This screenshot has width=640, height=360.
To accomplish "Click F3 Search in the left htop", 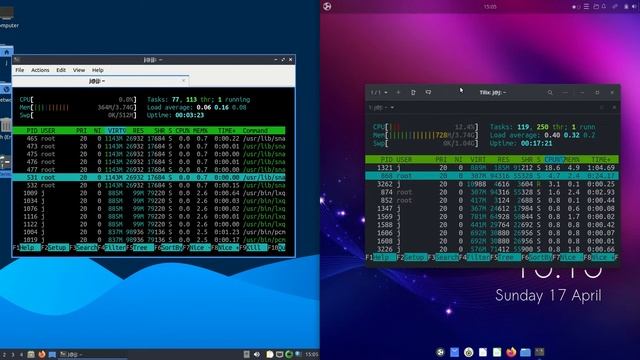I will (83, 248).
